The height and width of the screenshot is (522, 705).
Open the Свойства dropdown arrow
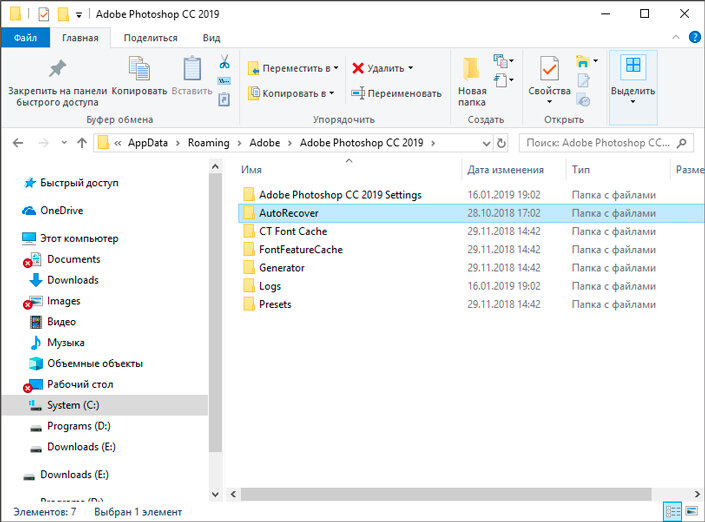coord(549,102)
